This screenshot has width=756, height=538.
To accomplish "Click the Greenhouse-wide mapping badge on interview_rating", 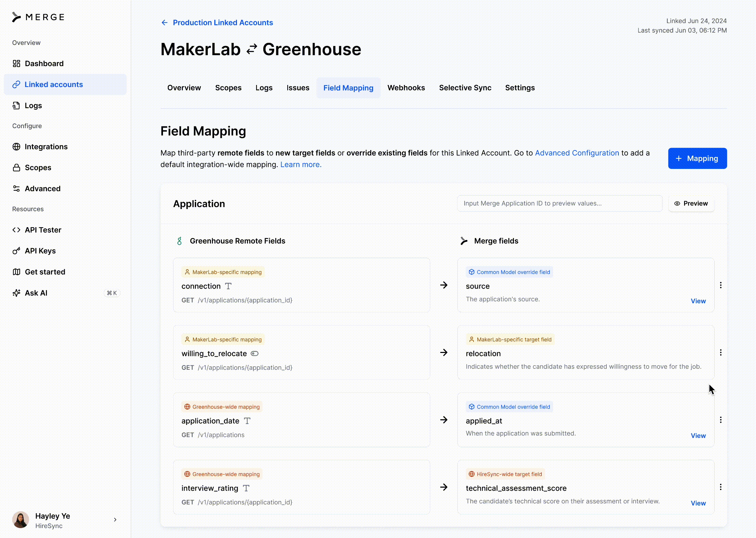I will pos(222,474).
